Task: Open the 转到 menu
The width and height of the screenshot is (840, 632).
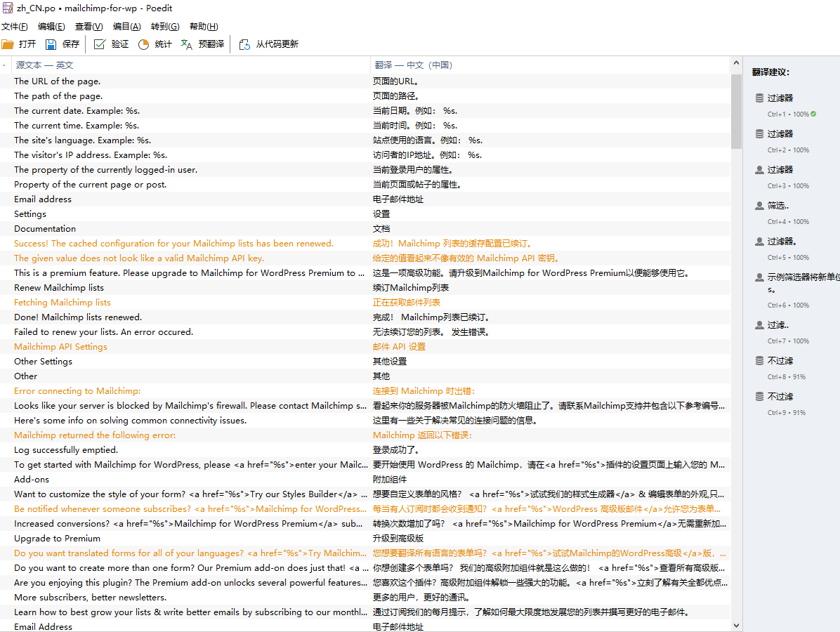Action: (x=164, y=26)
